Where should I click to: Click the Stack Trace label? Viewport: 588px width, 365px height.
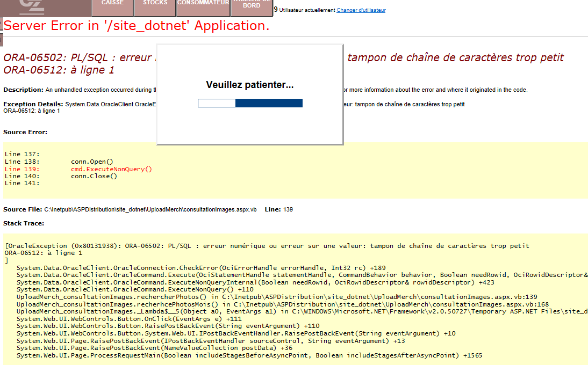(x=24, y=223)
